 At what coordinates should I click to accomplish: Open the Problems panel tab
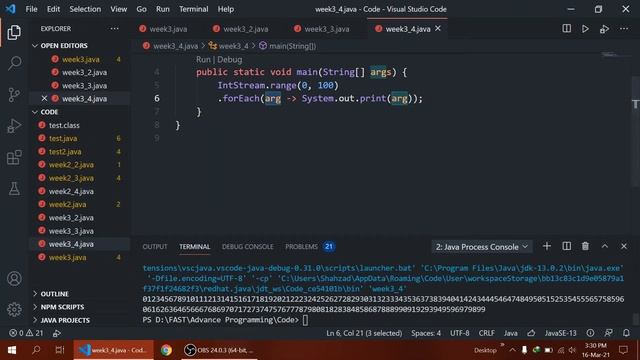coord(309,247)
